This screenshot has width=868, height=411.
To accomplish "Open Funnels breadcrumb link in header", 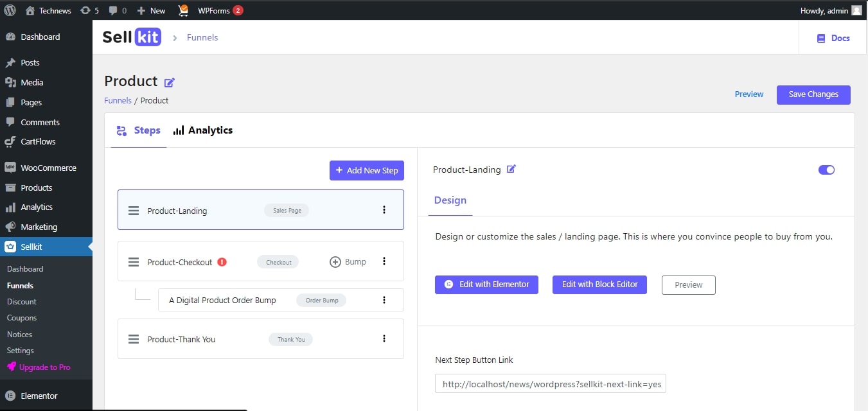I will (202, 37).
